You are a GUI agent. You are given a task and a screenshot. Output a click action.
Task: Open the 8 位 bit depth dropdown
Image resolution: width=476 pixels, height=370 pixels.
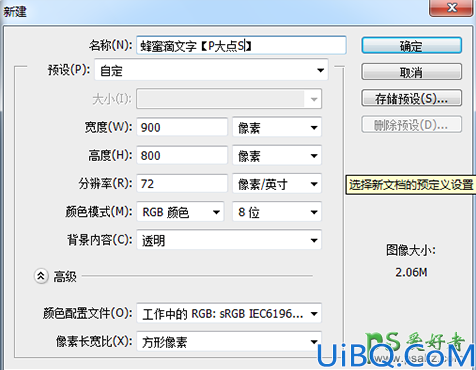point(277,212)
